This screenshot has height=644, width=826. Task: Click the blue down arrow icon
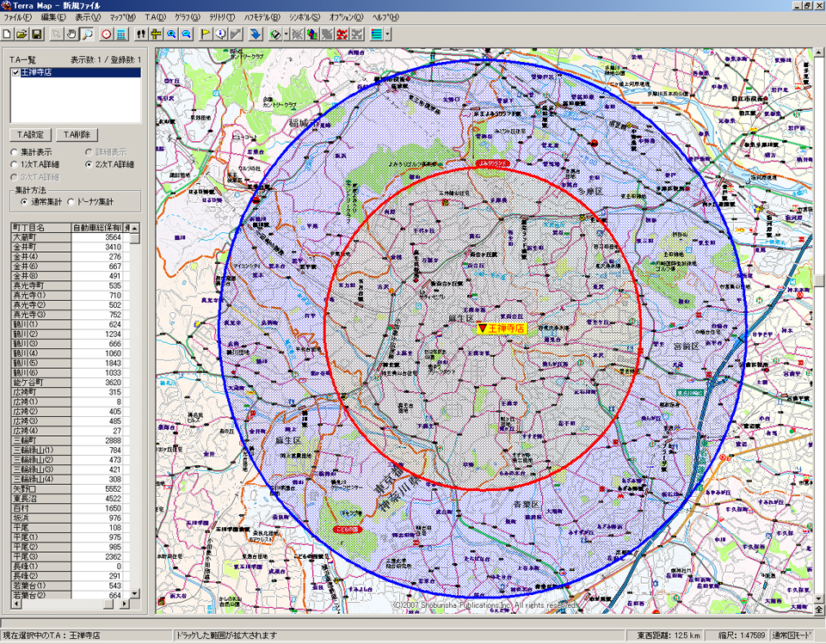[256, 34]
